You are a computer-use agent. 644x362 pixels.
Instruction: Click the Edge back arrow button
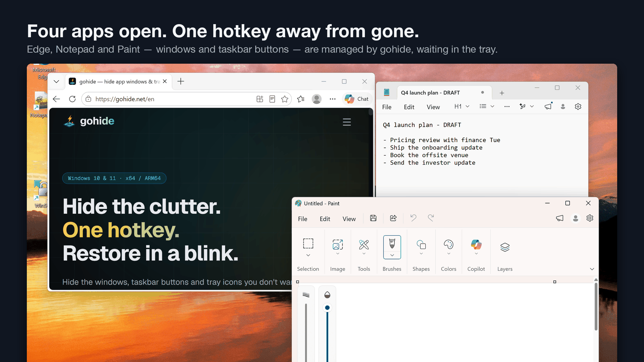tap(56, 99)
